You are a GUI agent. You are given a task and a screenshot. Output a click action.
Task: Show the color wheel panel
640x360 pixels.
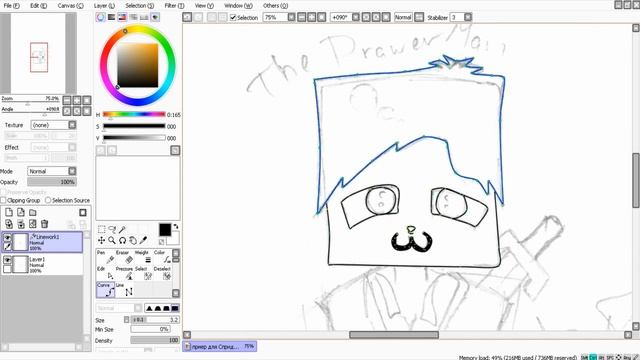tap(100, 17)
